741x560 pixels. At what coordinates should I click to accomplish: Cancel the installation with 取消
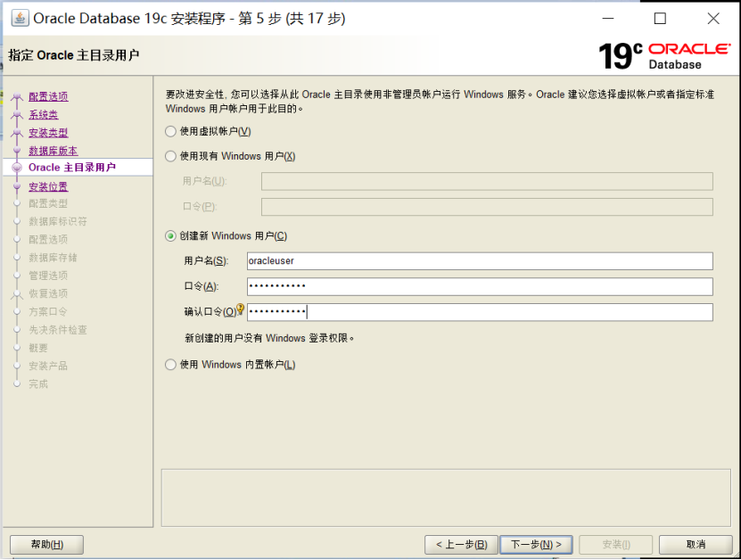click(x=696, y=544)
